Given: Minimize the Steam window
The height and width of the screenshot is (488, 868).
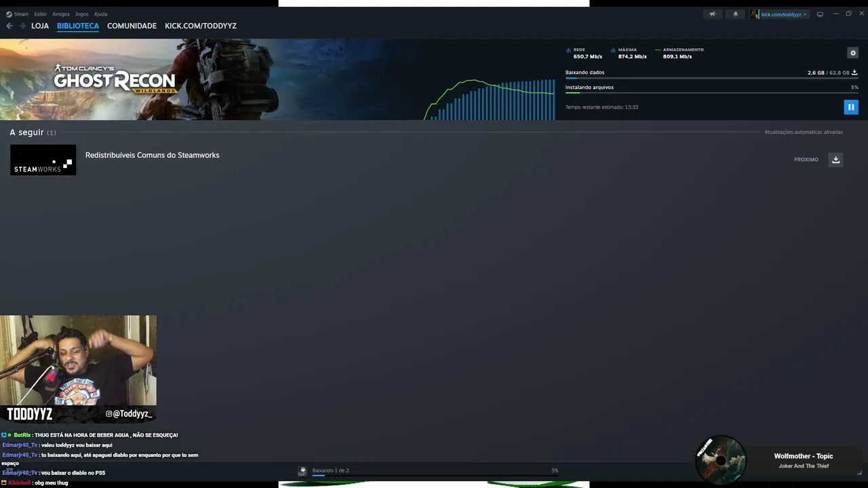Looking at the screenshot, I should coord(835,14).
